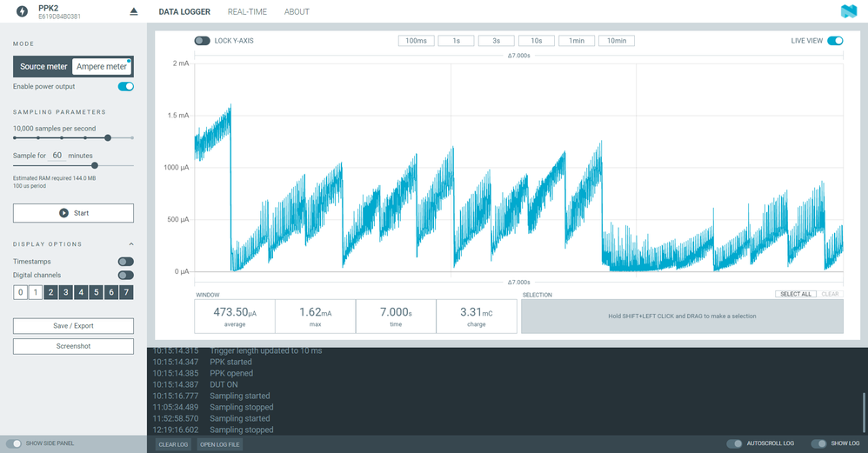Click the OPEN LOG FILE button

(220, 444)
